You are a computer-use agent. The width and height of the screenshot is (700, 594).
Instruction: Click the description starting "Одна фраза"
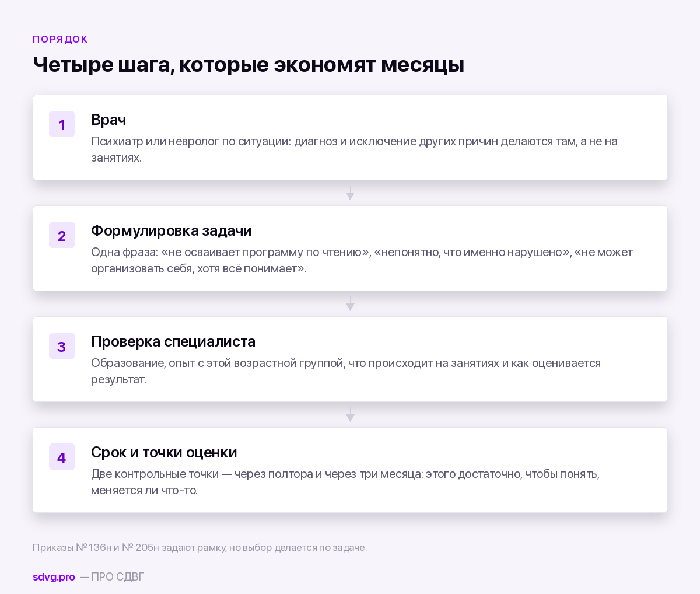pos(362,260)
